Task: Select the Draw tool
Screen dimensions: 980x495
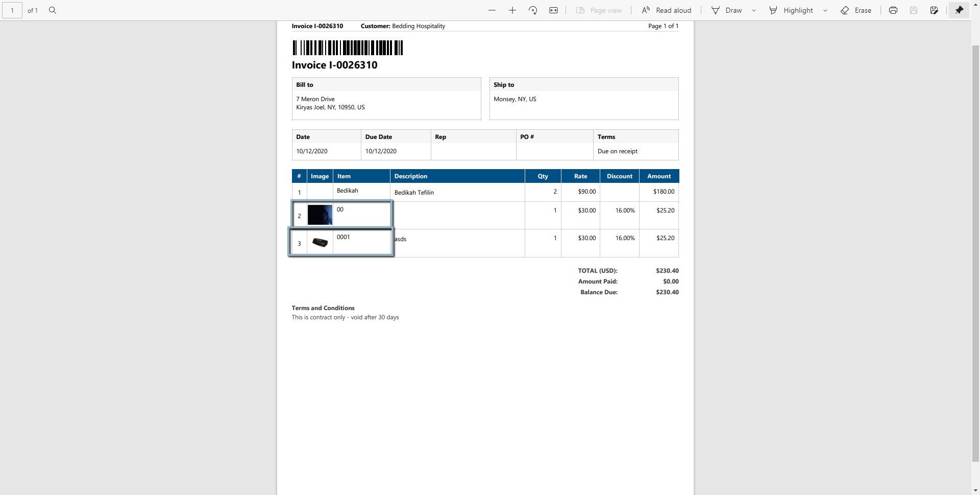Action: [x=727, y=10]
